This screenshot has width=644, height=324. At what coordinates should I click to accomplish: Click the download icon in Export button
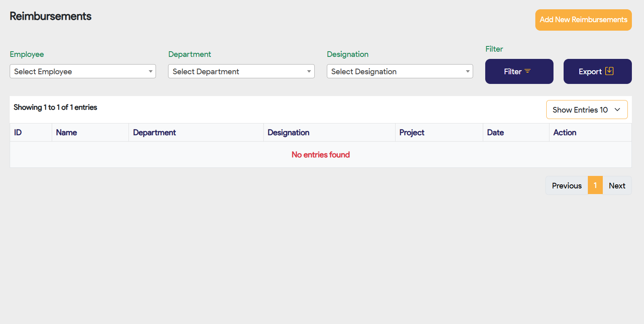point(609,71)
